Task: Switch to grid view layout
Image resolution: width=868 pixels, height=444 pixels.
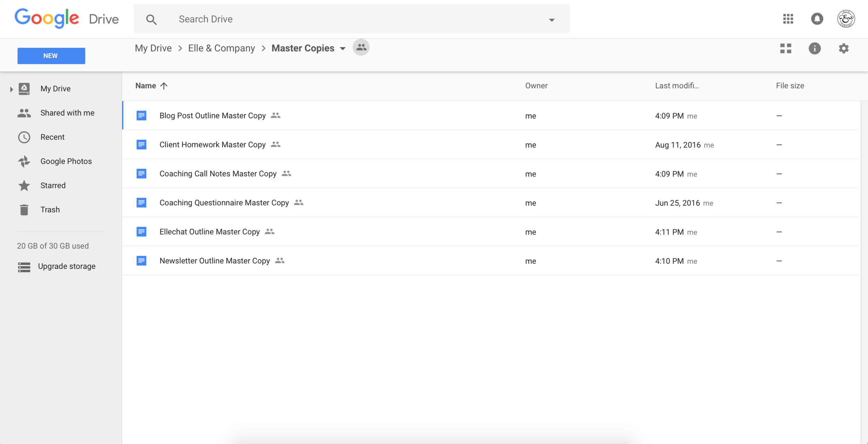Action: tap(786, 48)
